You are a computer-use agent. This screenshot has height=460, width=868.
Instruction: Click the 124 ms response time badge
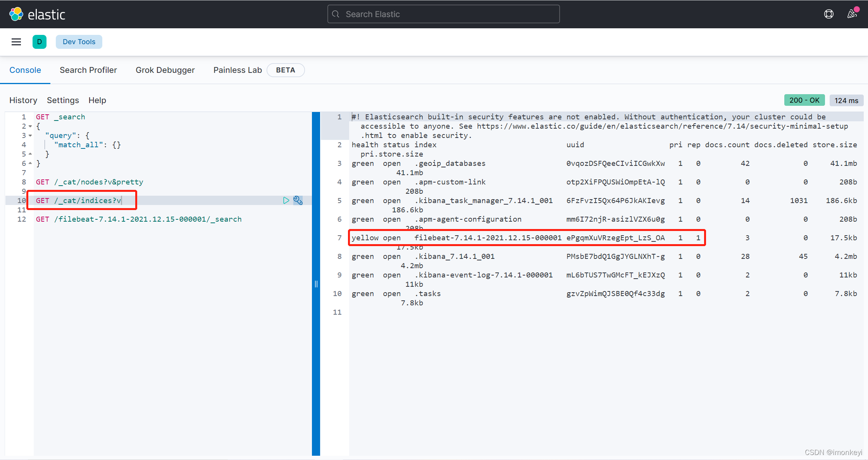coord(846,100)
